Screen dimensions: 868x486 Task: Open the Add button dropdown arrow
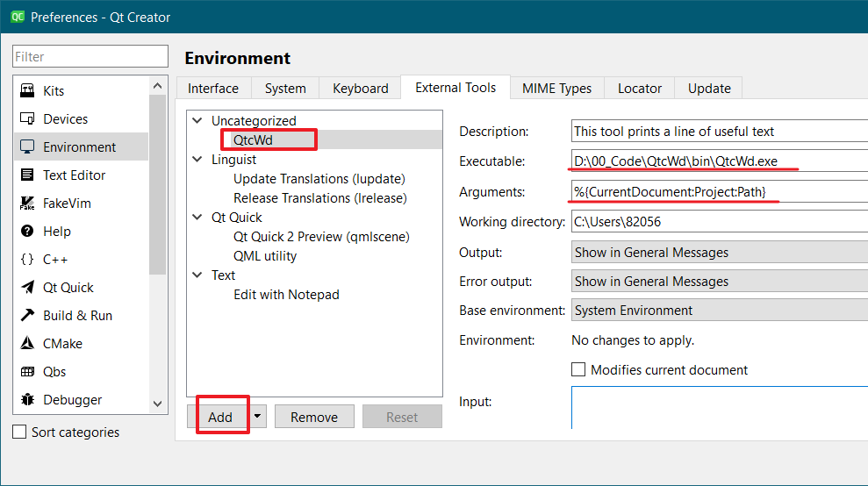tap(257, 416)
